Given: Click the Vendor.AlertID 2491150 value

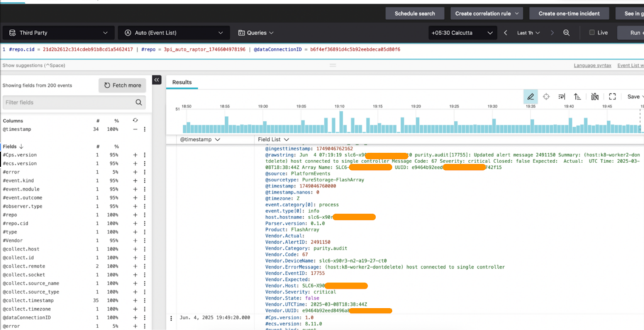Looking at the screenshot, I should point(320,242).
